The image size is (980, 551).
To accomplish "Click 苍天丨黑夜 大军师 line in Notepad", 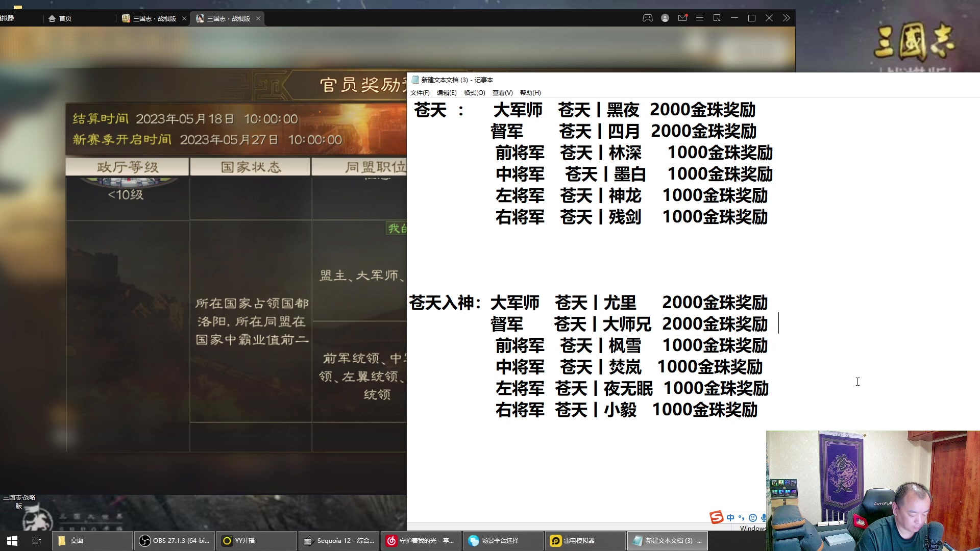I will click(624, 110).
